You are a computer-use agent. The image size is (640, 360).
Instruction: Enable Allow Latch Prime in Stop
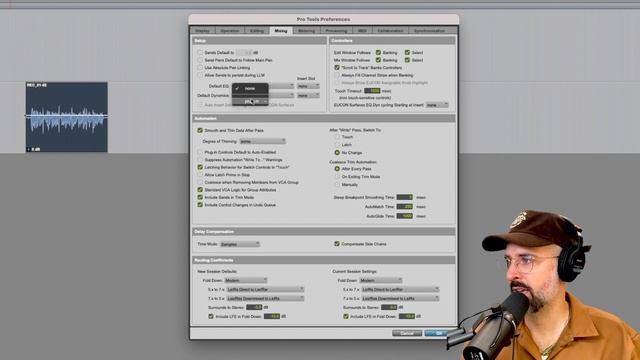200,175
